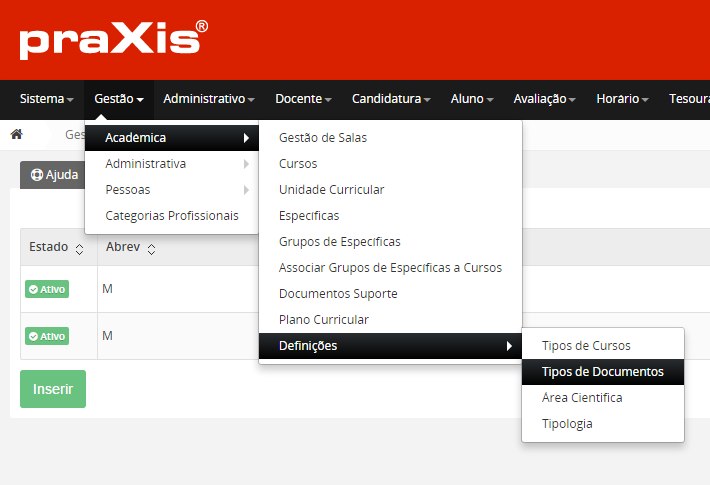Click the Abrev column sort arrows
710x485 pixels.
coord(151,249)
